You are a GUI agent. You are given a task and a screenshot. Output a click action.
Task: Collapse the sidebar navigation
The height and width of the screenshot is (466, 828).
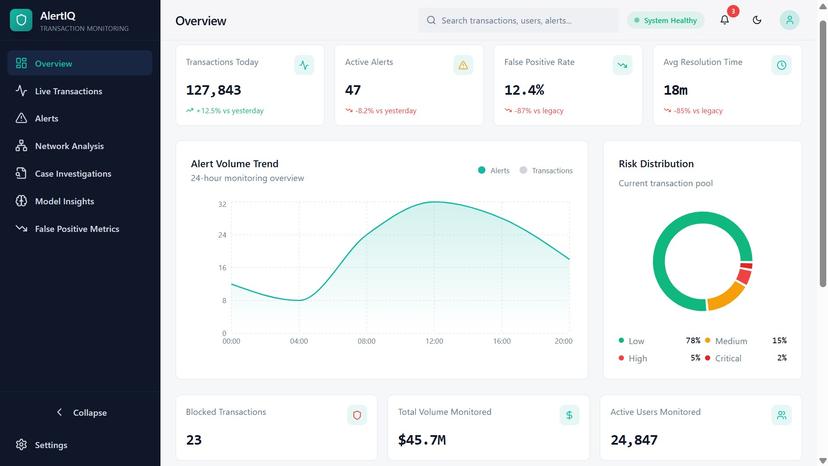click(80, 412)
